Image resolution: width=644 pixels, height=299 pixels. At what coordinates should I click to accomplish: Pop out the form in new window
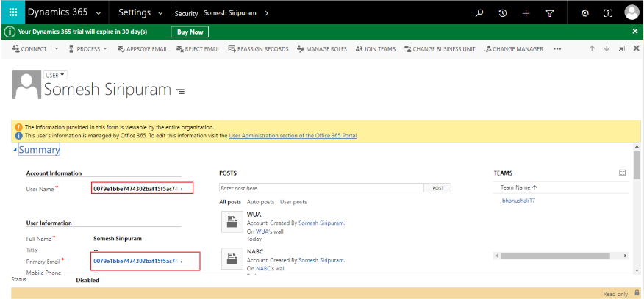[x=622, y=48]
